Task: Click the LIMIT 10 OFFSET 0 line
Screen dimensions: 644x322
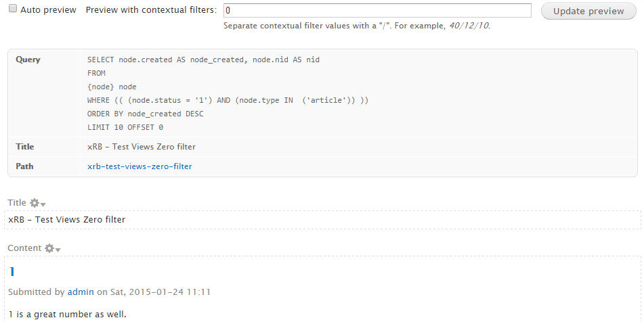Action: 125,127
